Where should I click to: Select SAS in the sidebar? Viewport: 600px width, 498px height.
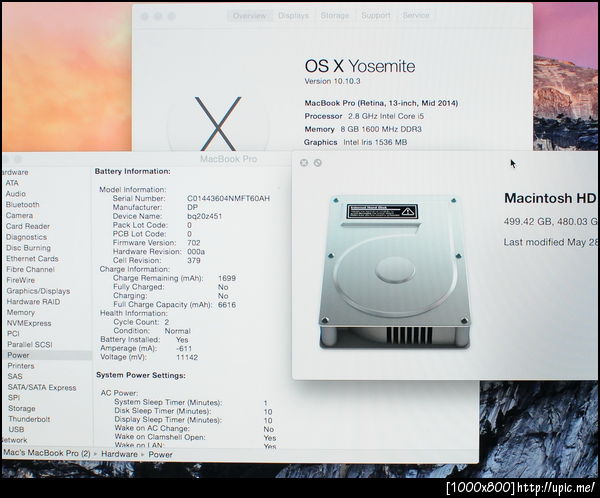(15, 376)
